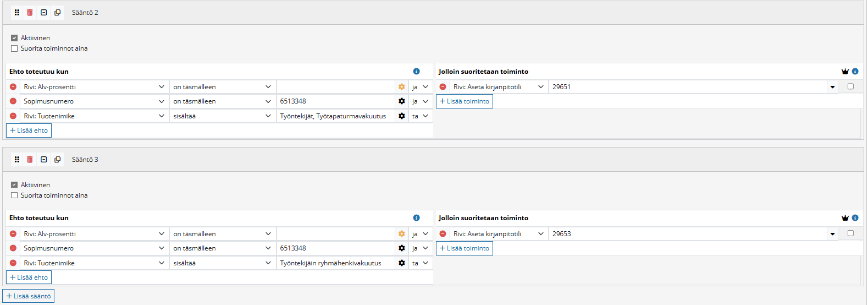Click Lisää ehto under Sääntö 2

pos(29,130)
